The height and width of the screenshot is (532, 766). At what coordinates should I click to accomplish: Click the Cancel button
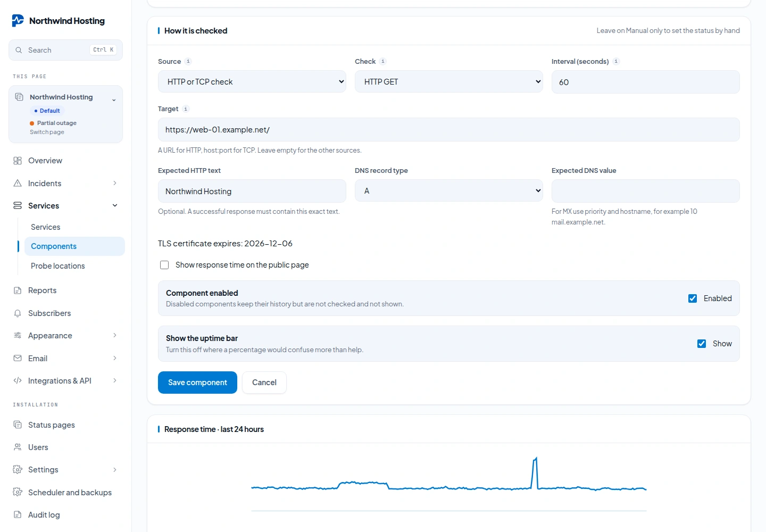click(264, 383)
